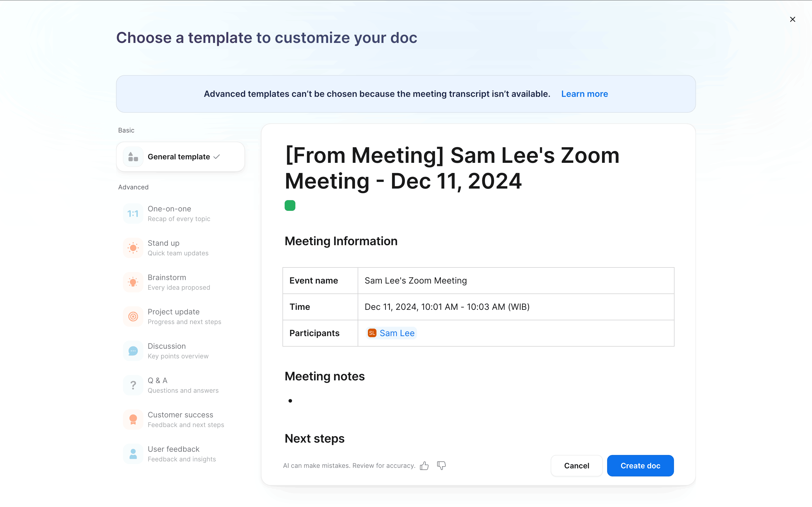The image size is (812, 507).
Task: Click Sam Lee's avatar badge in Participants
Action: coord(372,333)
